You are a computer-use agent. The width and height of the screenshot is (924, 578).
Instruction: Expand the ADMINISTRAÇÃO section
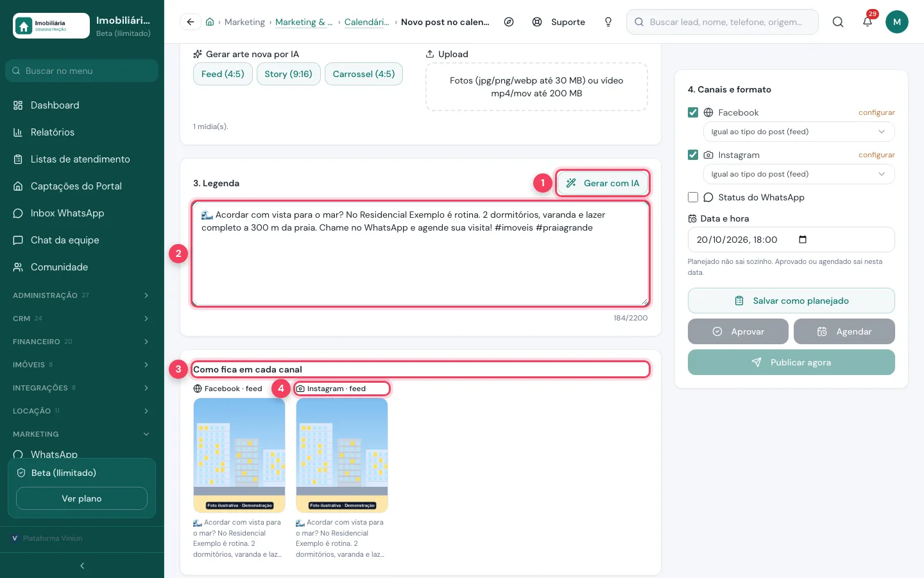point(82,295)
